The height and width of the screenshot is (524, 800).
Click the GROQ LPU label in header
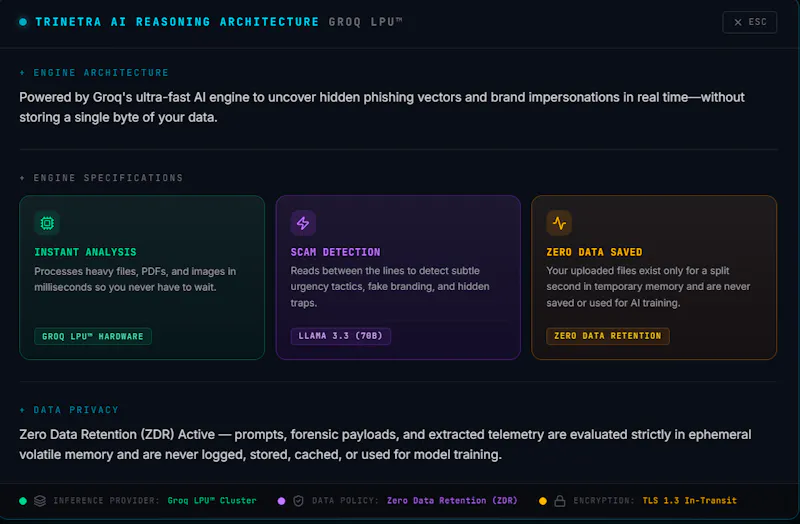(365, 22)
